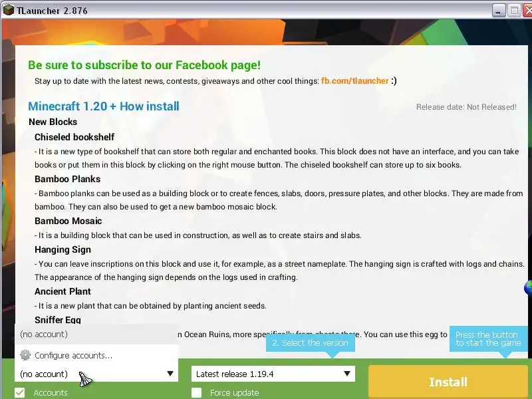Minimize the TLauncher window

coord(498,11)
